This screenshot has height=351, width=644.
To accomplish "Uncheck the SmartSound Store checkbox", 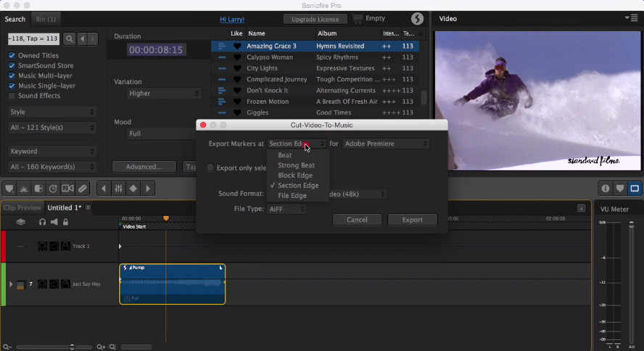I will (12, 66).
